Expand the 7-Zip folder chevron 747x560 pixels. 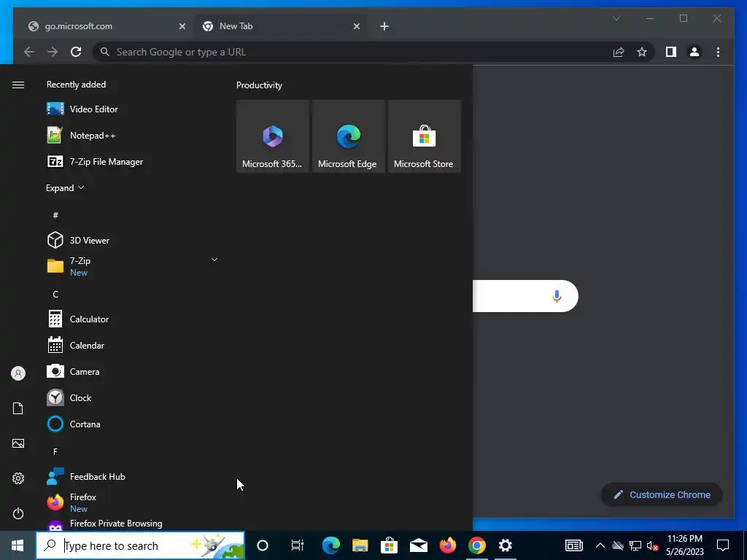click(x=214, y=260)
